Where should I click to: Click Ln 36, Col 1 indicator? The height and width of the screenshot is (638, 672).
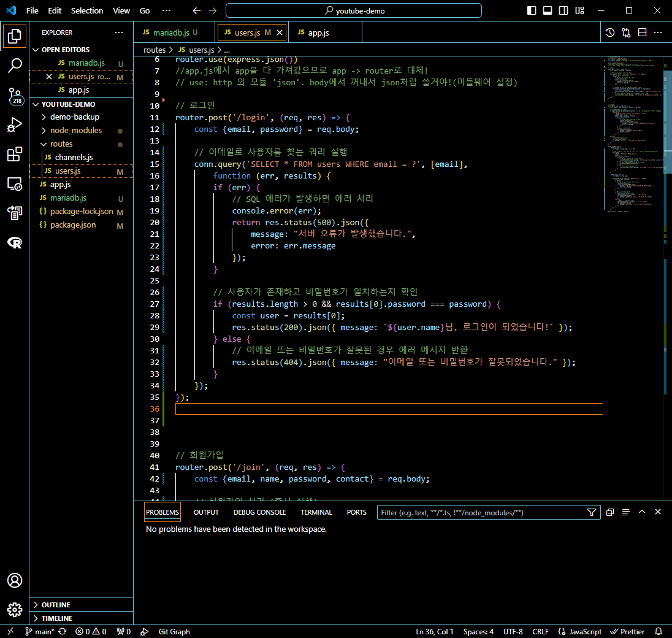click(435, 632)
